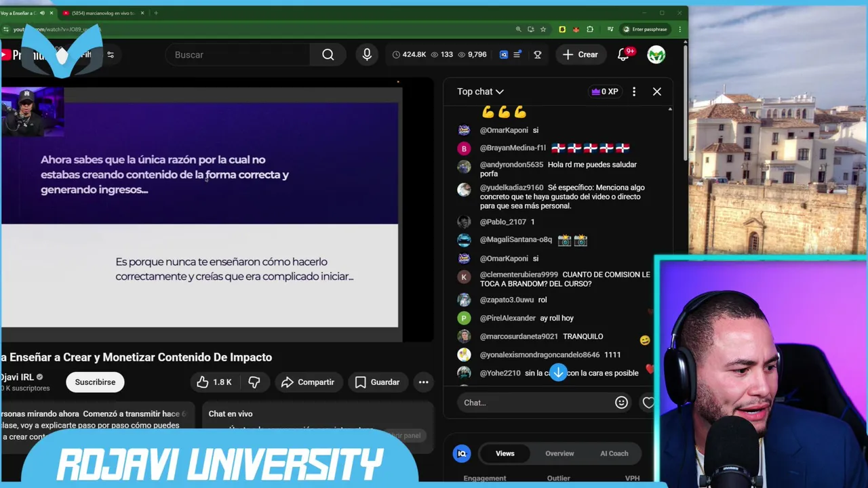Like the video with thumbs up

click(x=214, y=382)
